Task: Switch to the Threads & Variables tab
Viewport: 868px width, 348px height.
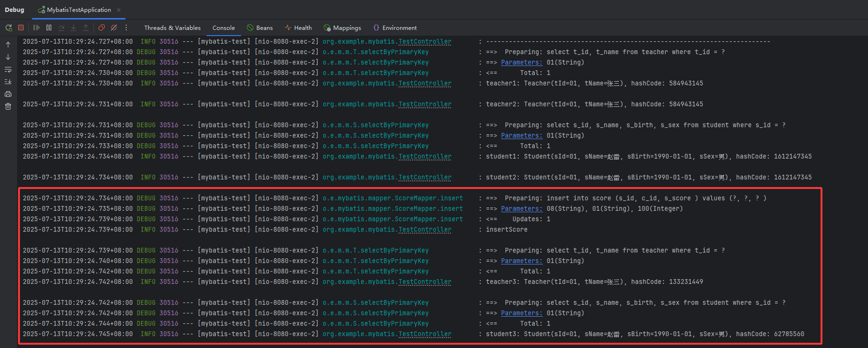Action: [x=172, y=28]
